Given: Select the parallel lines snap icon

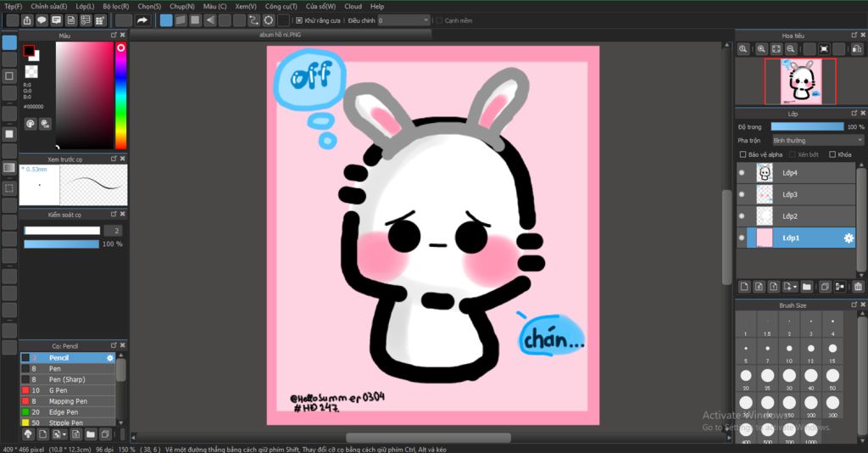Looking at the screenshot, I should point(181,20).
